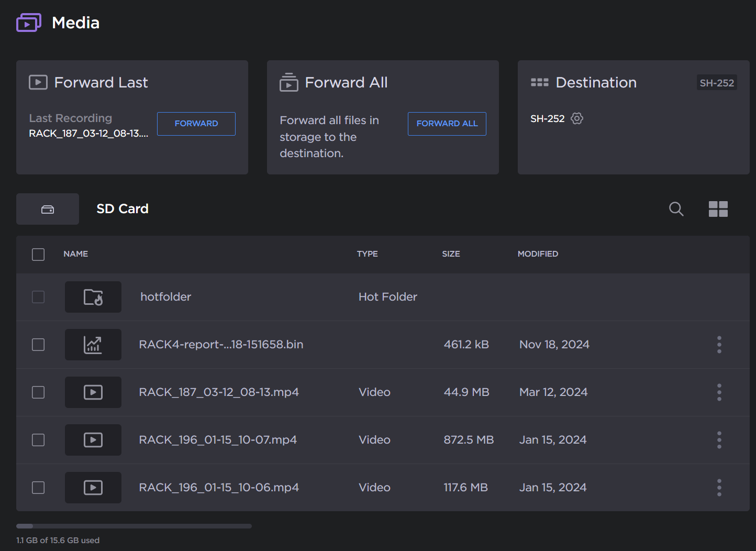This screenshot has height=551, width=756.
Task: Click the Media app icon in the header
Action: coord(29,22)
